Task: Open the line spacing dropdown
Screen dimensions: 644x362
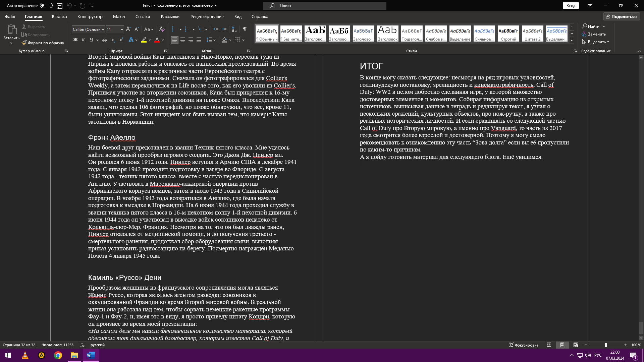Action: click(211, 40)
